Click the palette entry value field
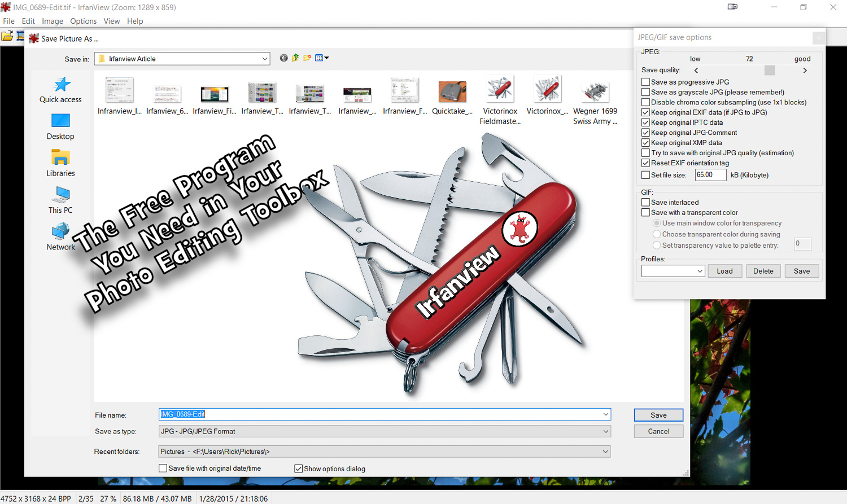Viewport: 847px width, 504px height. [x=802, y=244]
